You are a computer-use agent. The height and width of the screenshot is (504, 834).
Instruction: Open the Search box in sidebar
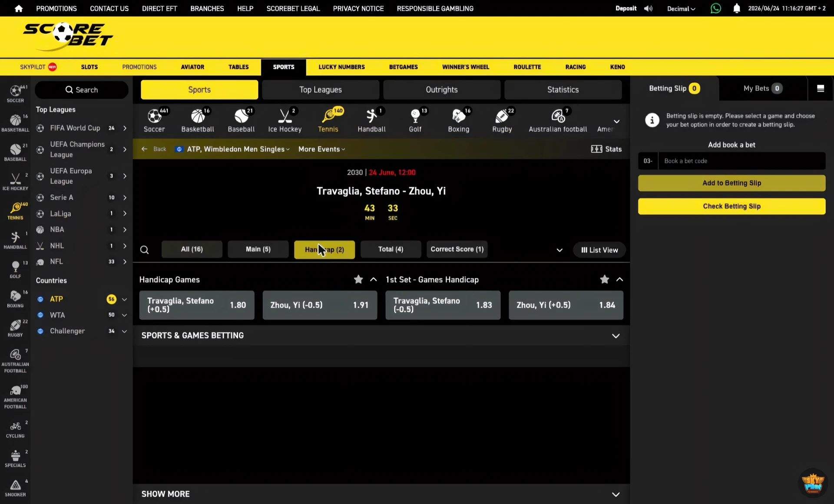tap(82, 90)
